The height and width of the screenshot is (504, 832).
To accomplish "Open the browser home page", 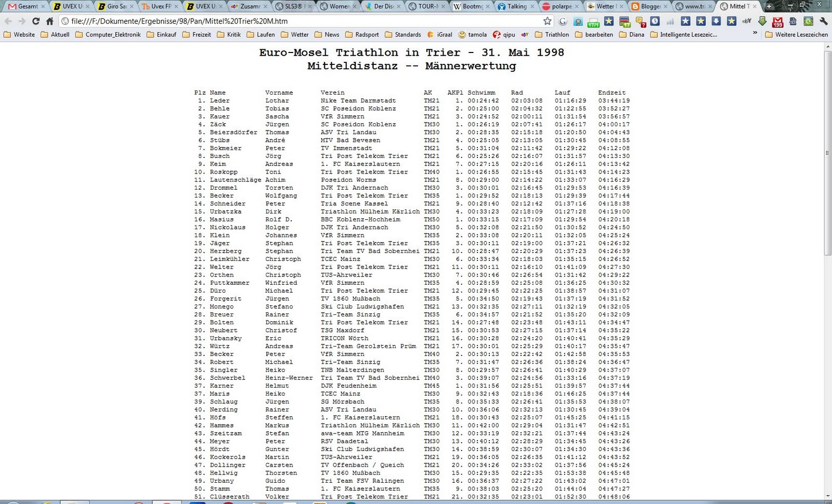I will [x=50, y=21].
